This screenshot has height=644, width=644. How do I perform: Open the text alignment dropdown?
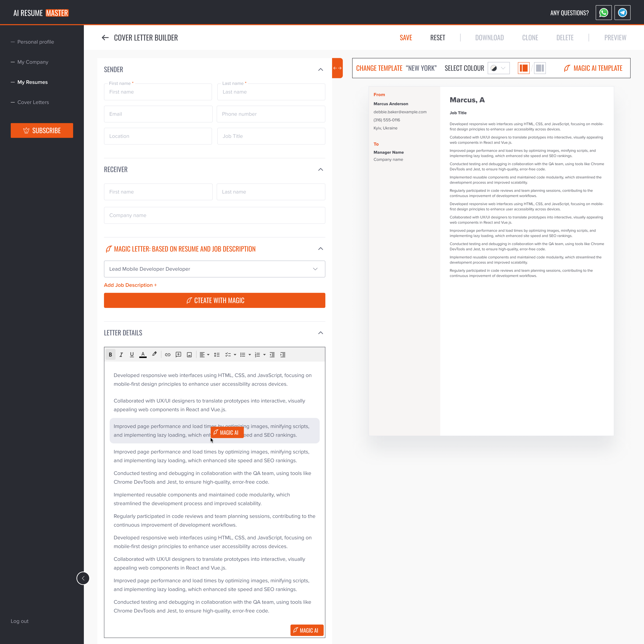[x=204, y=355]
